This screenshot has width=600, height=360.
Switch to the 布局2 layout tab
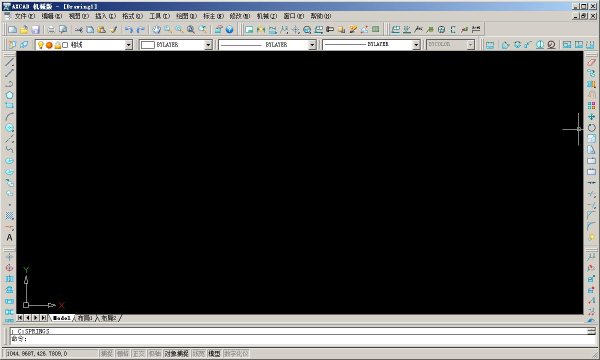click(x=109, y=318)
